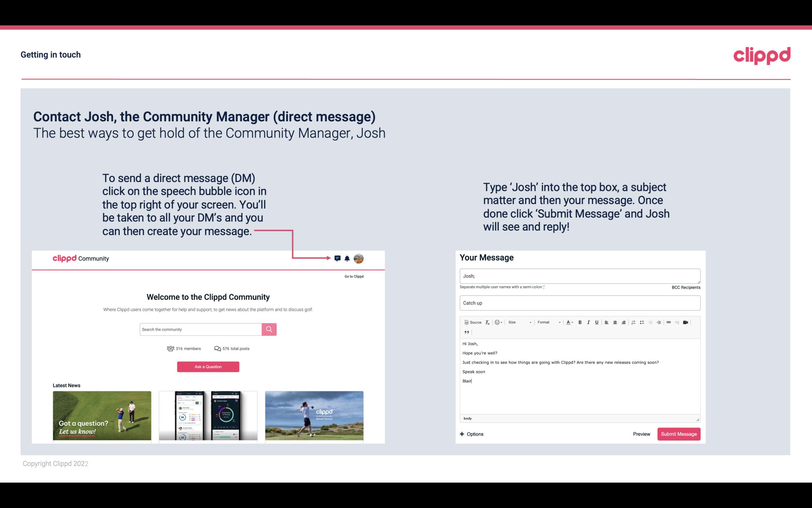Viewport: 812px width, 508px height.
Task: Click the blockquote icon in message toolbar
Action: pos(465,332)
